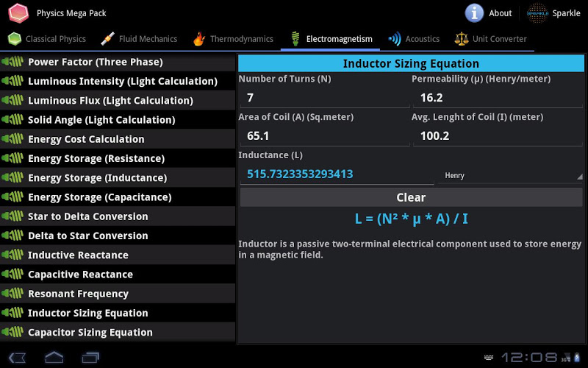Select Luminous Intensity (Light Calculation) label
Screen dimensions: 588x368
[x=123, y=81]
